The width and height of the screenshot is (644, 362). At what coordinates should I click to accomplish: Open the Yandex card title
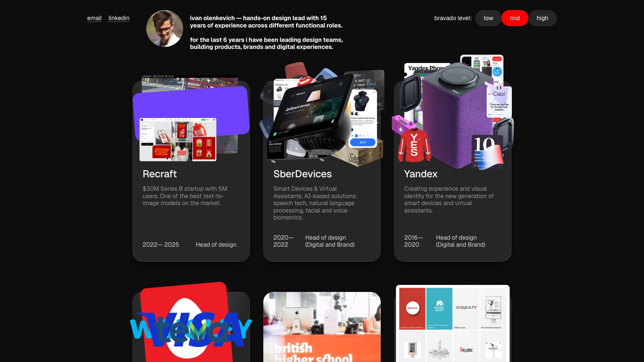(421, 174)
